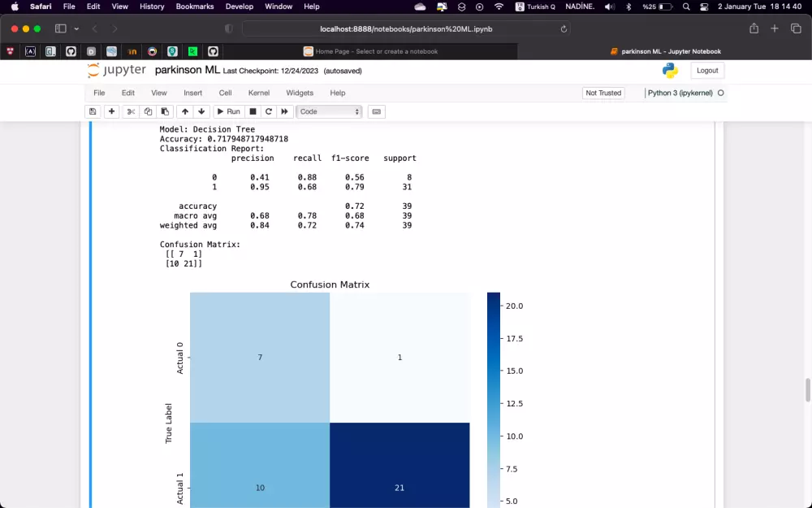Interrupt the kernel with stop icon
Viewport: 812px width, 508px height.
253,111
